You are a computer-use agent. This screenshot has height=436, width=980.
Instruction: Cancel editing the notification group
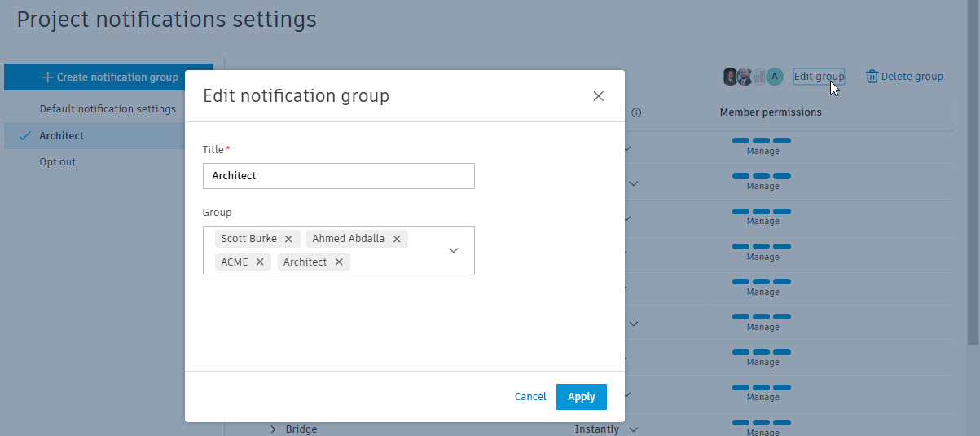click(530, 397)
